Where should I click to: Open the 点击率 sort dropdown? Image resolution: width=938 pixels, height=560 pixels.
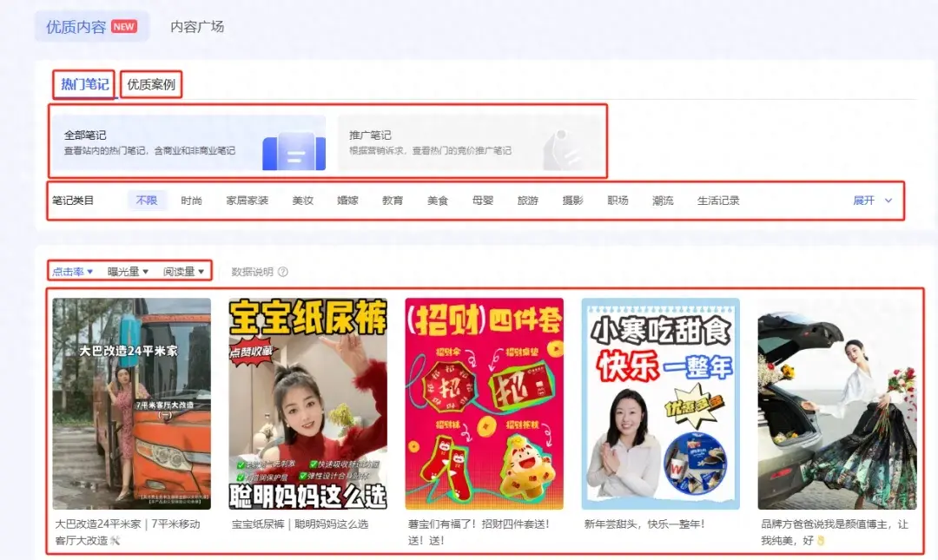point(72,271)
